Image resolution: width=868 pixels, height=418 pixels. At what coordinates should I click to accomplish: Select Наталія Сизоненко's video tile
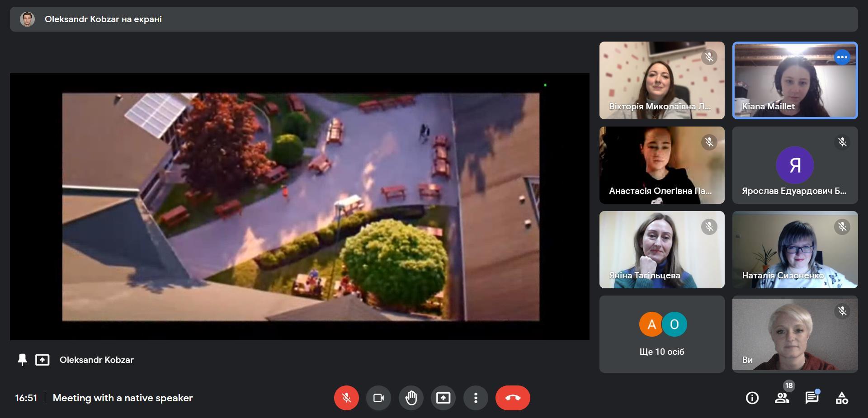795,249
